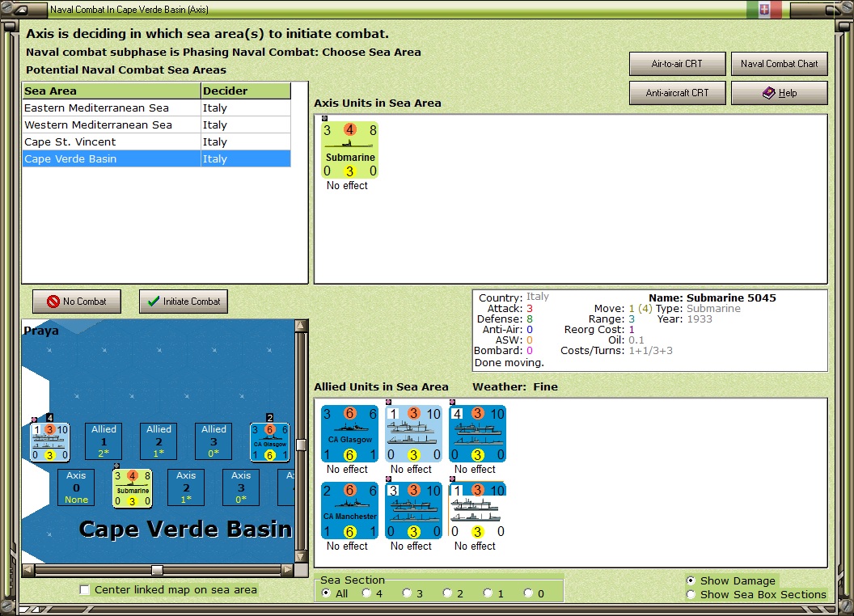Select Cape St. Vincent row
Screen dimensions: 854x616
coord(156,141)
